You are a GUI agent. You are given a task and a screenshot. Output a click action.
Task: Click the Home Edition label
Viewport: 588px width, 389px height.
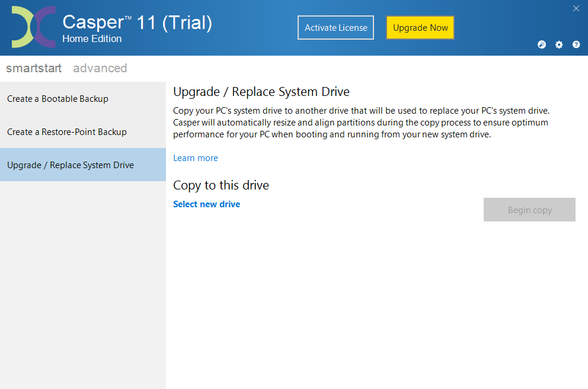(92, 38)
